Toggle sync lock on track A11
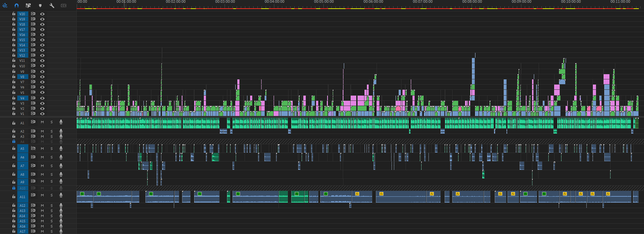The image size is (644, 234). (33, 196)
